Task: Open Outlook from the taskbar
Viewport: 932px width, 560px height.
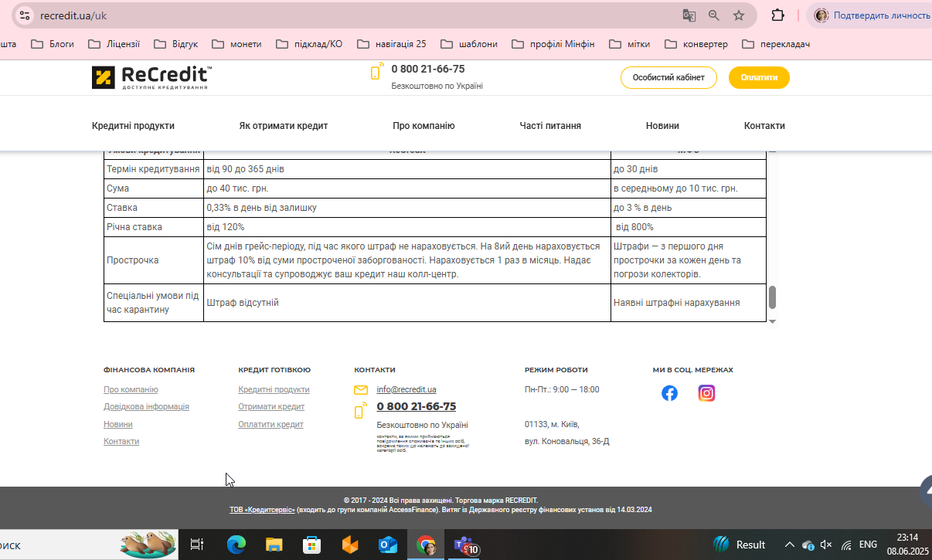Action: [388, 545]
